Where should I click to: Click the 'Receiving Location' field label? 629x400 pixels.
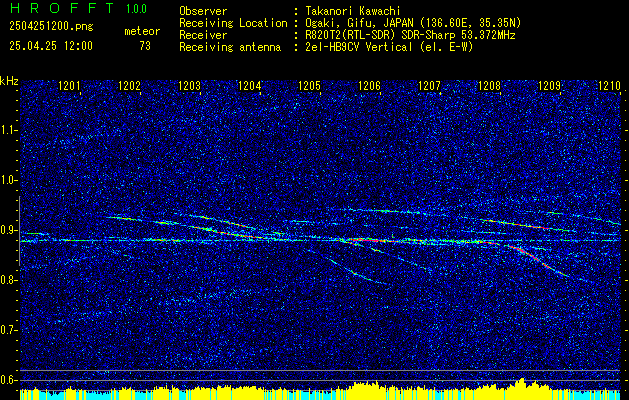[233, 23]
